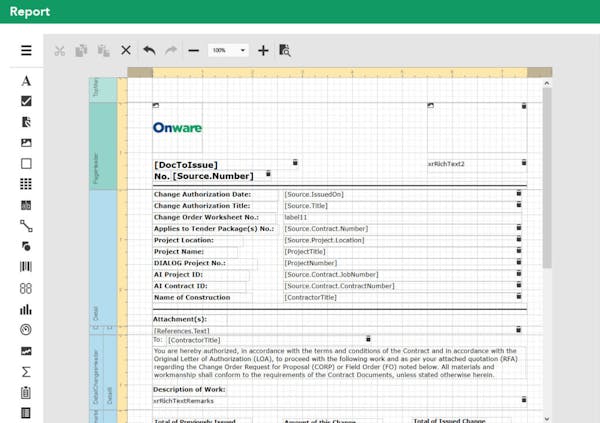Click the Paste toolbar icon

tap(103, 51)
